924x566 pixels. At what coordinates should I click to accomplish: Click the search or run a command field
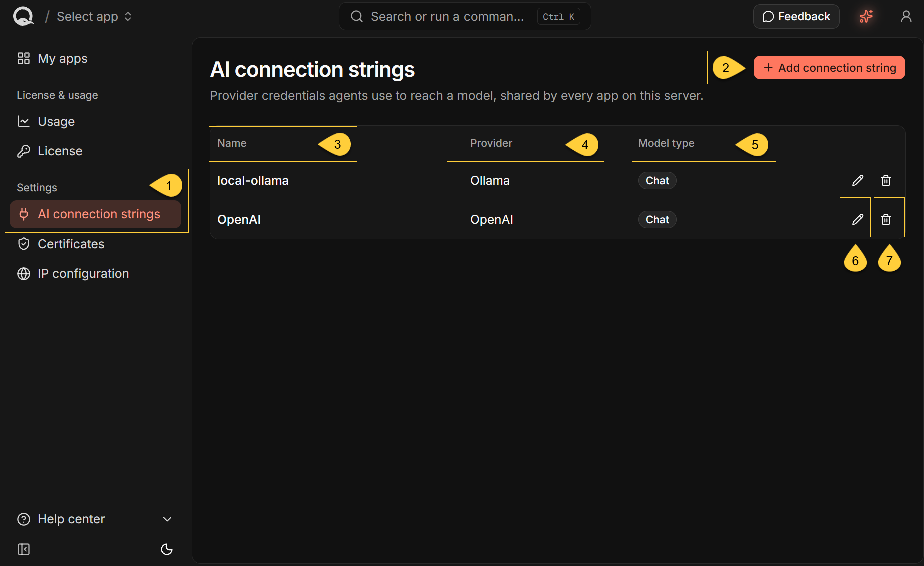(x=465, y=17)
